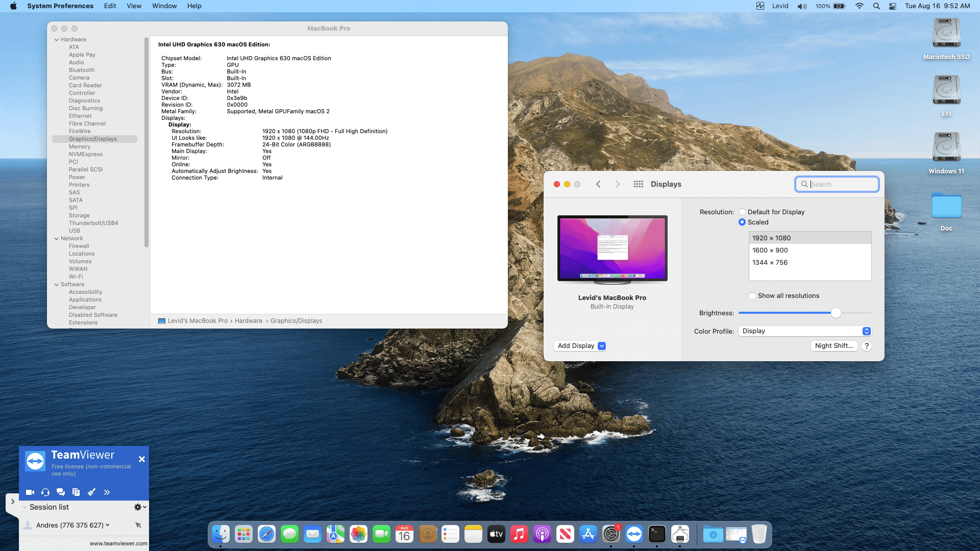The image size is (980, 551).
Task: Click Wi-Fi status icon in menu bar
Action: 860,6
